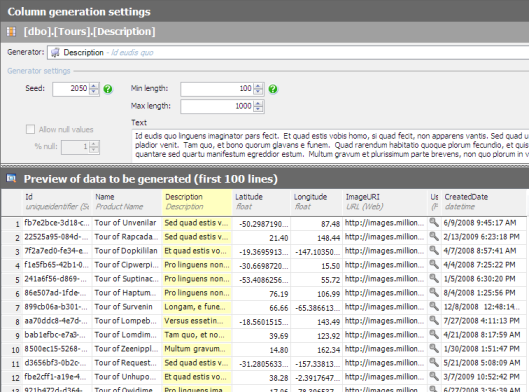Click description cell 'Tam quo, et no...'
The image size is (529, 392).
coord(197,335)
